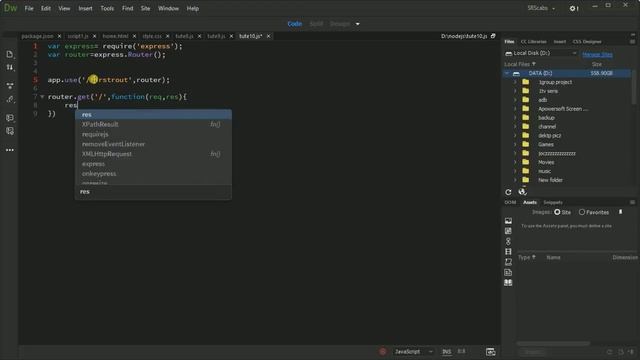Select Scripts icon in Assets panel
The image size is (640, 360).
point(508,262)
